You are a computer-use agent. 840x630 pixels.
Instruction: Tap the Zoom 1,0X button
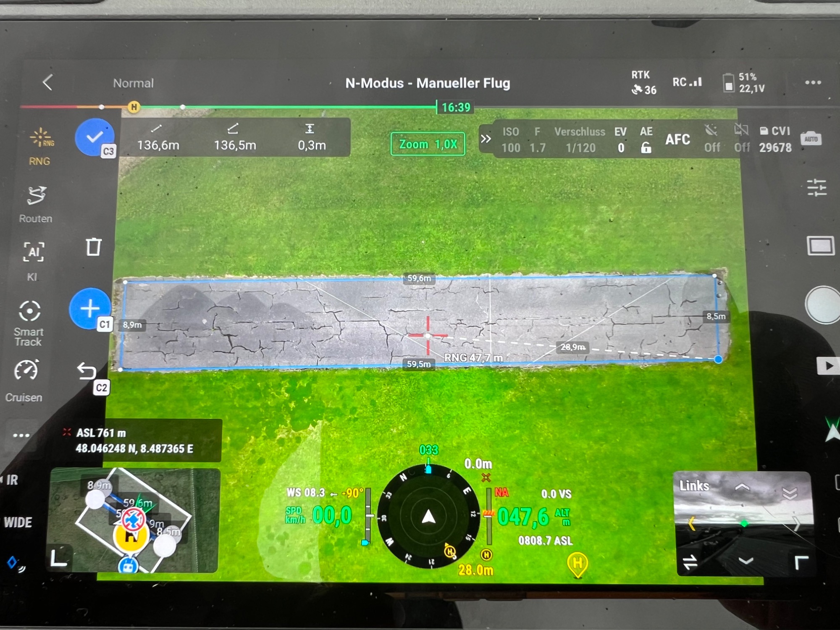click(428, 144)
